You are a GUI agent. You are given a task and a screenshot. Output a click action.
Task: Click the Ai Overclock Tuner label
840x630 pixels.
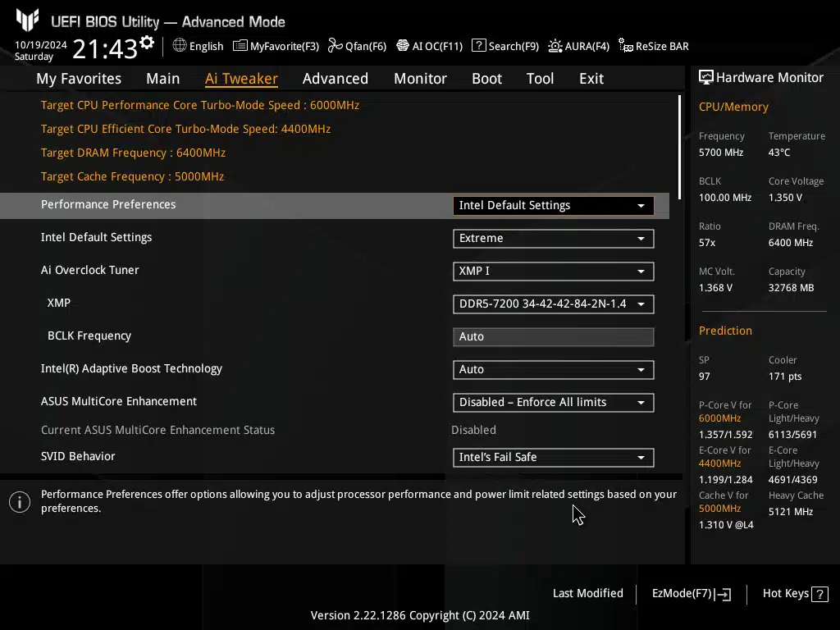pos(90,270)
